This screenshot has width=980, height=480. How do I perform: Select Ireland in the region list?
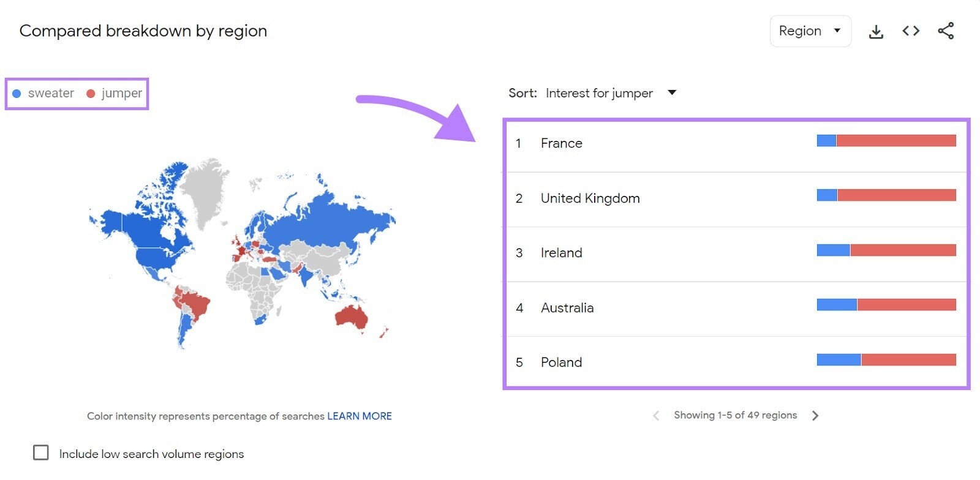click(x=561, y=252)
